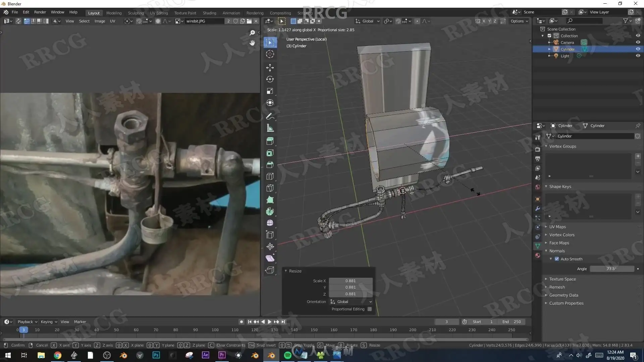This screenshot has height=362, width=644.
Task: Launch Spotify from the taskbar
Action: (x=287, y=355)
